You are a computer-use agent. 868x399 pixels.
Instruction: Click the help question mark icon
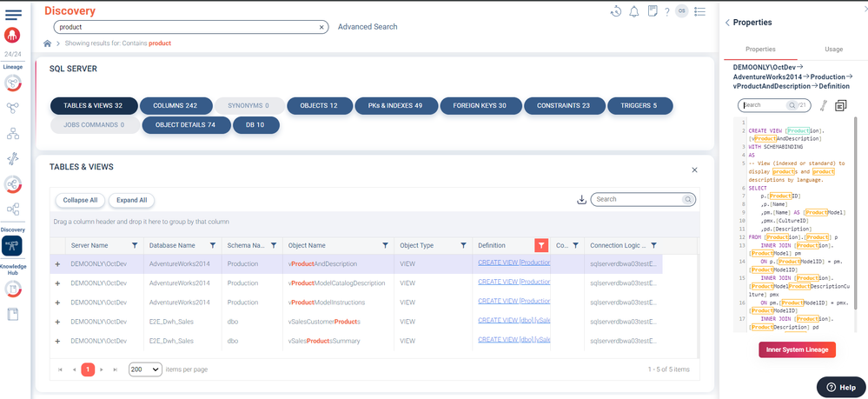666,12
